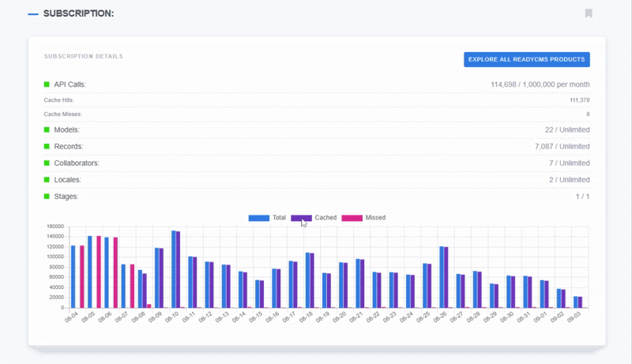Click the purple Cached bar for 08-26

click(446, 276)
